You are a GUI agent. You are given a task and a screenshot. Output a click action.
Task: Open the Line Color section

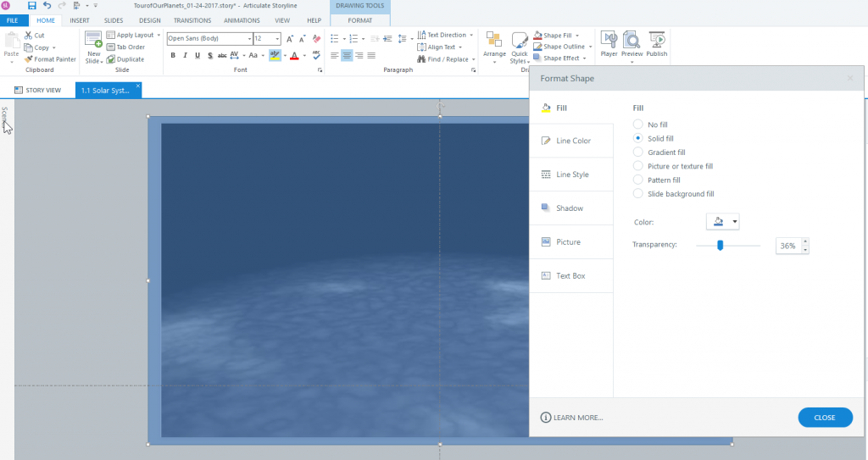[571, 141]
